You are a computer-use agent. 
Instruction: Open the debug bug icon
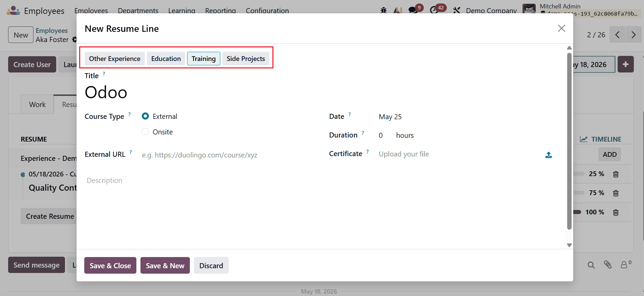(x=383, y=10)
